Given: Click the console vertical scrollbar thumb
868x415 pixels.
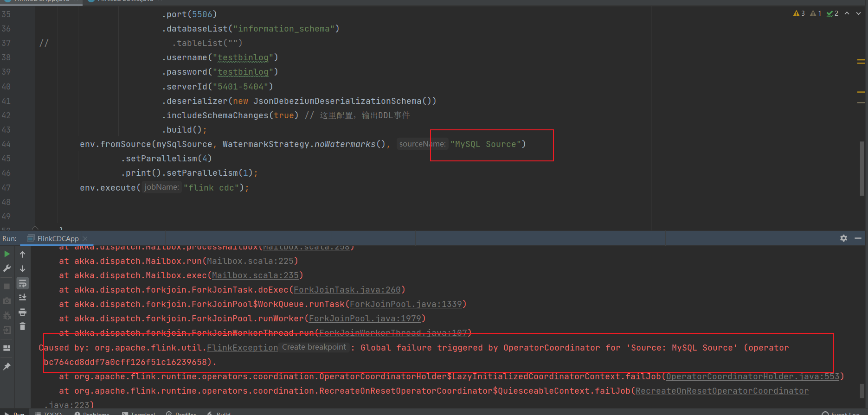Looking at the screenshot, I should [x=862, y=391].
